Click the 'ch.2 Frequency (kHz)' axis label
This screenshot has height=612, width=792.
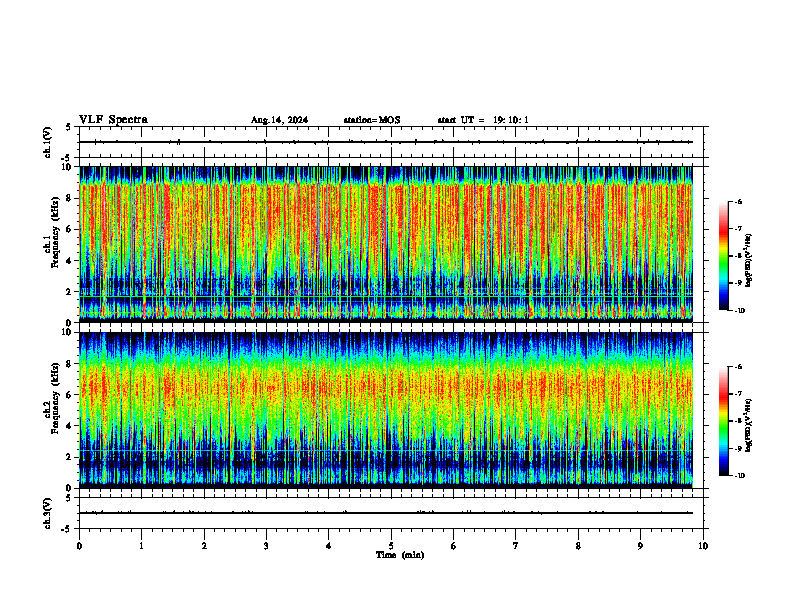pyautogui.click(x=51, y=397)
